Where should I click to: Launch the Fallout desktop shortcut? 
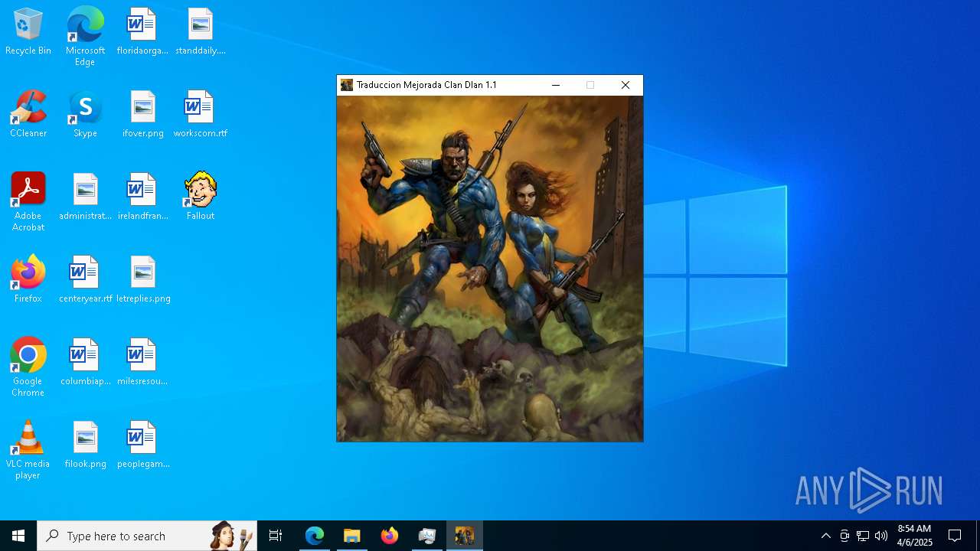click(201, 196)
